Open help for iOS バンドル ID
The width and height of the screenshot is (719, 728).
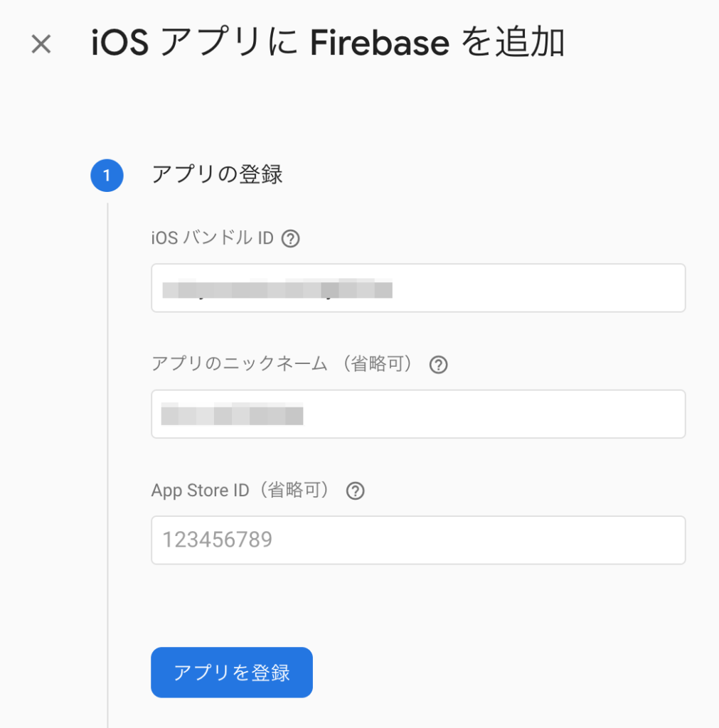tap(291, 239)
